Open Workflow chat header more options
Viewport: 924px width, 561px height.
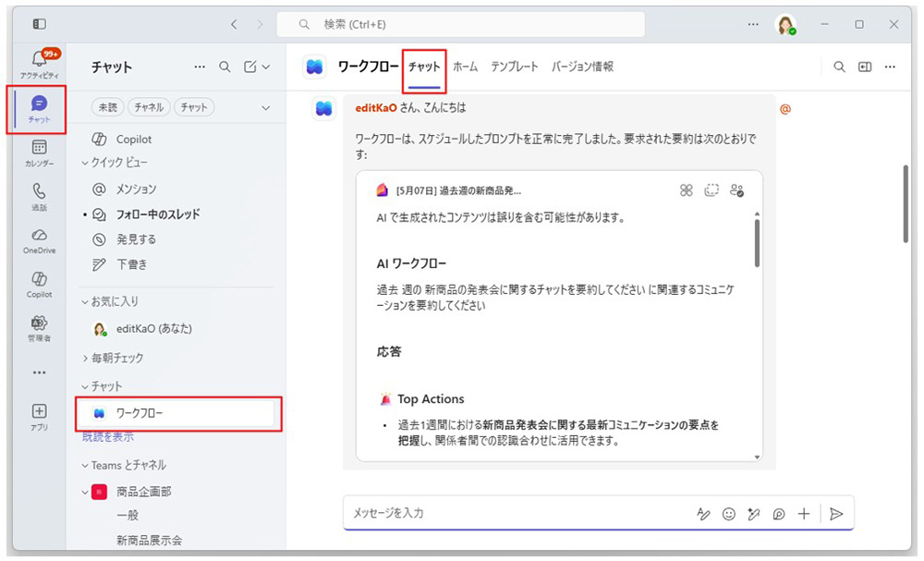pyautogui.click(x=890, y=67)
